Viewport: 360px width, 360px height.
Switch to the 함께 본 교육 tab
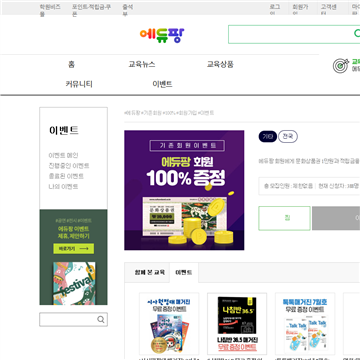pyautogui.click(x=147, y=272)
